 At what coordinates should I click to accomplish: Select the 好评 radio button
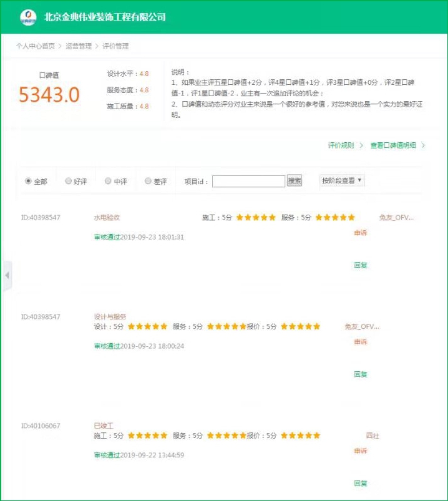coord(69,181)
